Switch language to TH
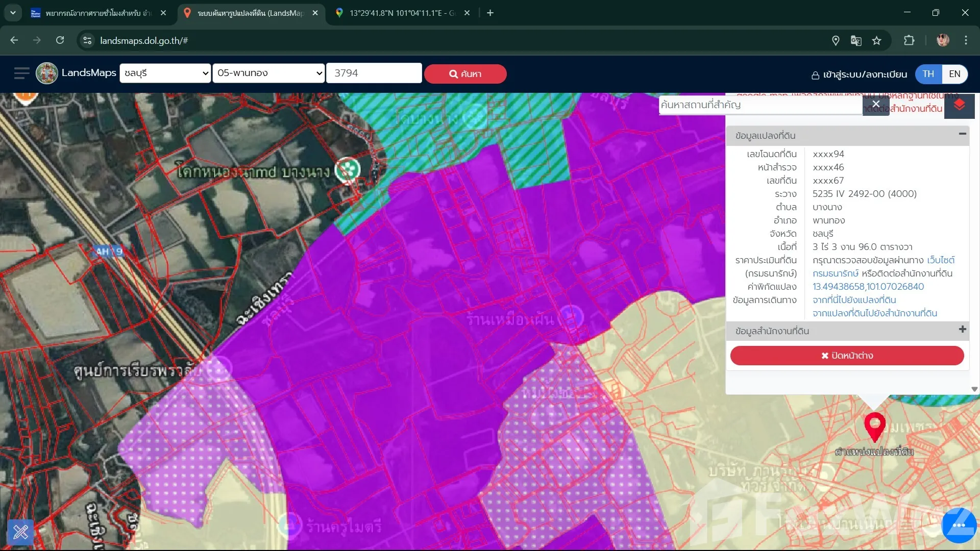 coord(928,74)
